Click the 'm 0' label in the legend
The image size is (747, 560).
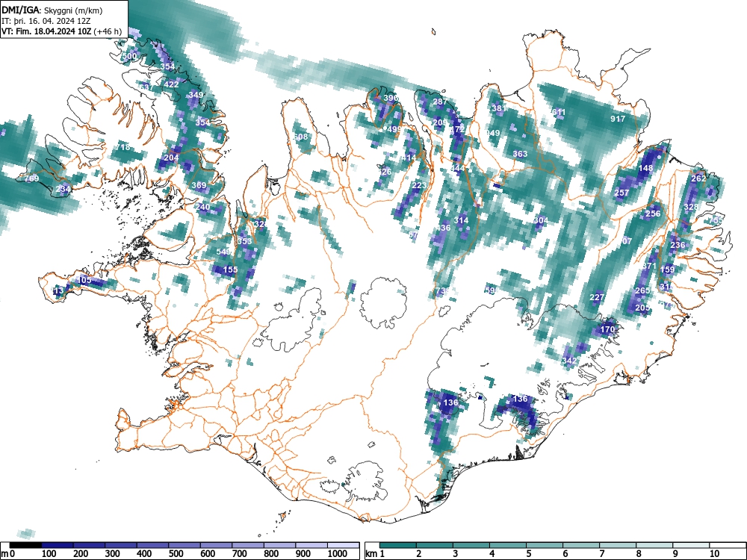(8, 553)
